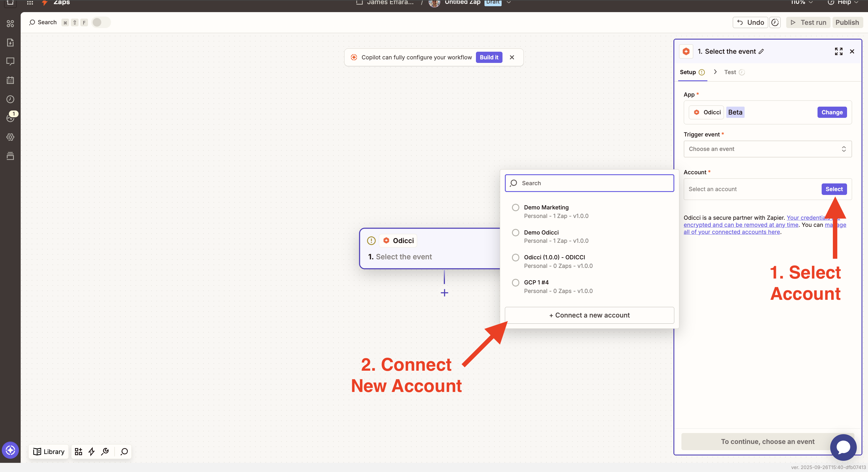Open the Help dropdown menu
Screen dimensions: 868x472
[843, 3]
